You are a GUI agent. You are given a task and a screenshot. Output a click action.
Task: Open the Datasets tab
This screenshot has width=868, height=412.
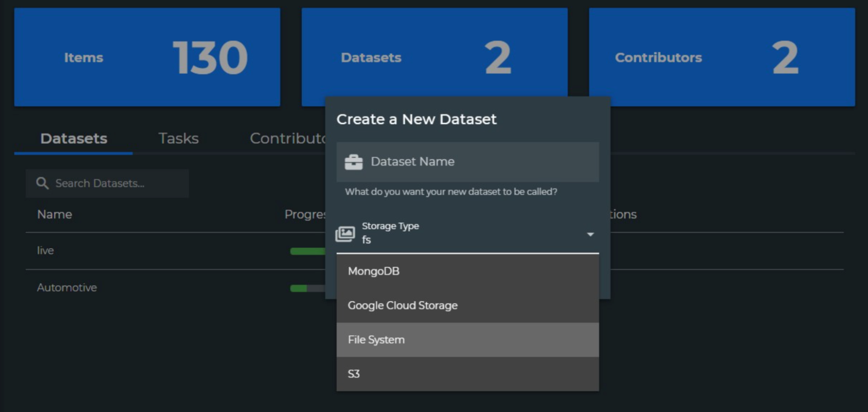[73, 138]
